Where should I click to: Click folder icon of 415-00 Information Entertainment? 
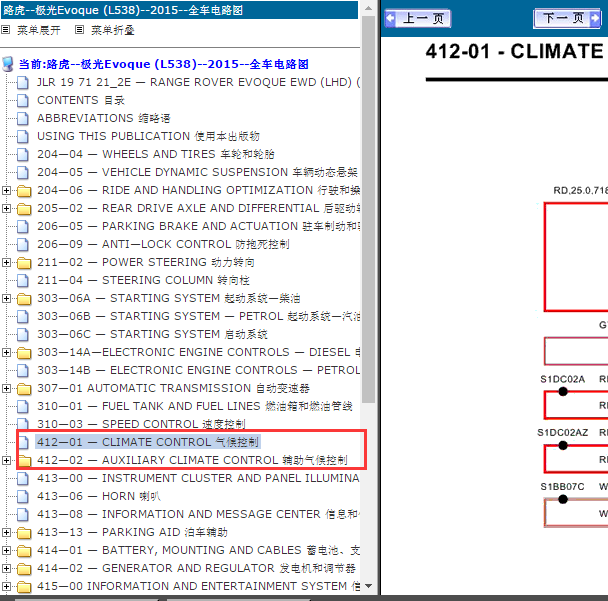click(24, 587)
